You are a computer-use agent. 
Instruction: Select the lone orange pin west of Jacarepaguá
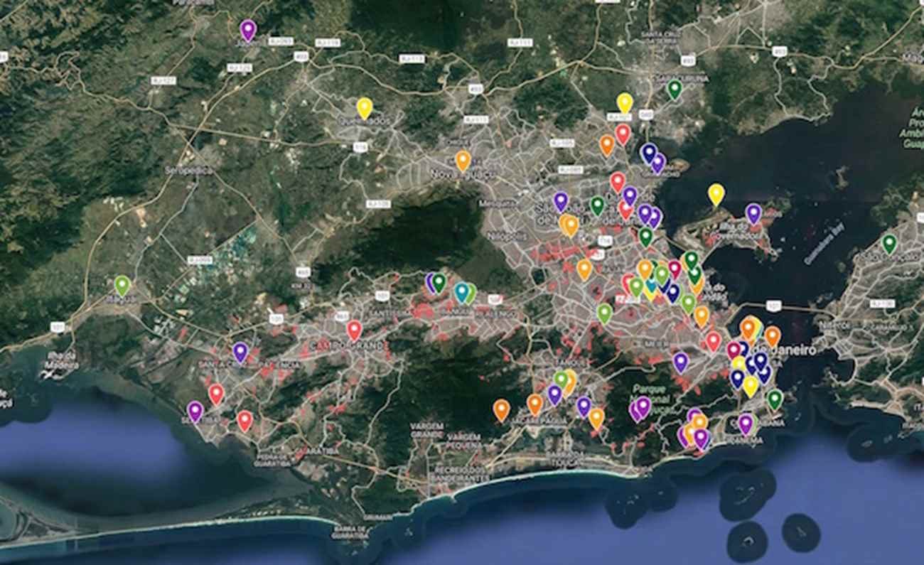[x=501, y=409]
